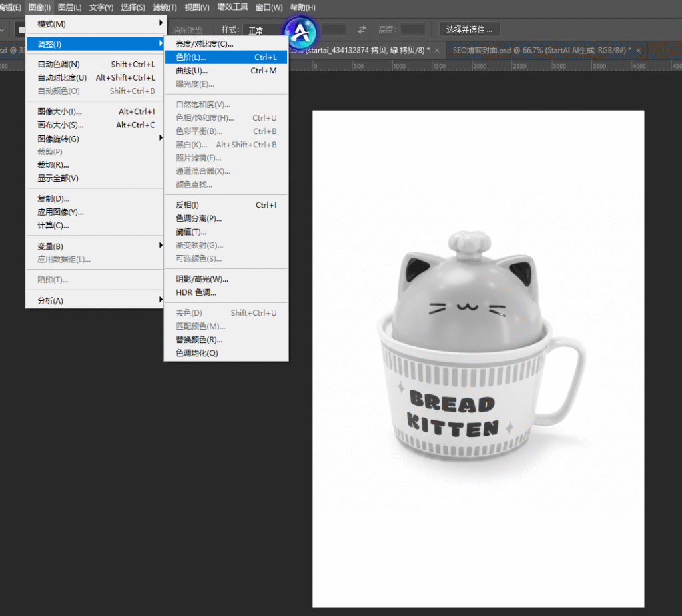Image resolution: width=682 pixels, height=616 pixels.
Task: Close the startai_434132874 拷贝 tab
Action: pyautogui.click(x=437, y=51)
